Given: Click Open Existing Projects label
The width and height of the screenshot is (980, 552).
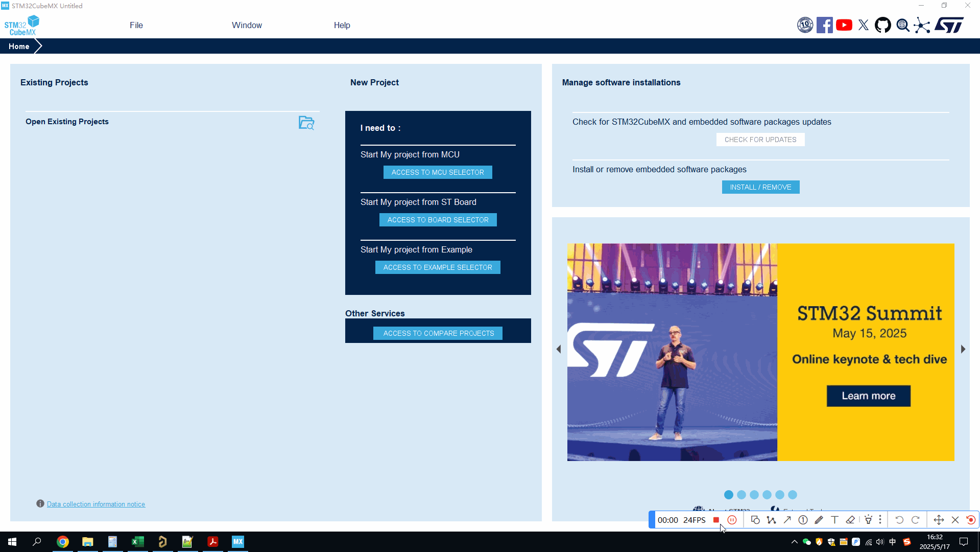Looking at the screenshot, I should (67, 122).
